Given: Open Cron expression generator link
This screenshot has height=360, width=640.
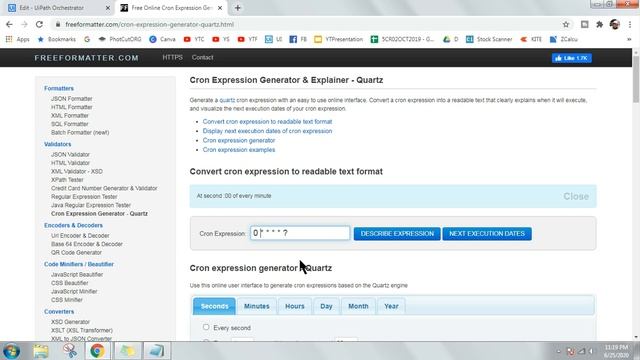Looking at the screenshot, I should pyautogui.click(x=239, y=140).
